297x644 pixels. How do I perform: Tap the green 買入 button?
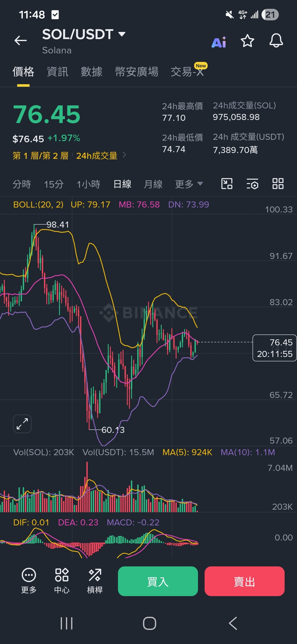[158, 581]
